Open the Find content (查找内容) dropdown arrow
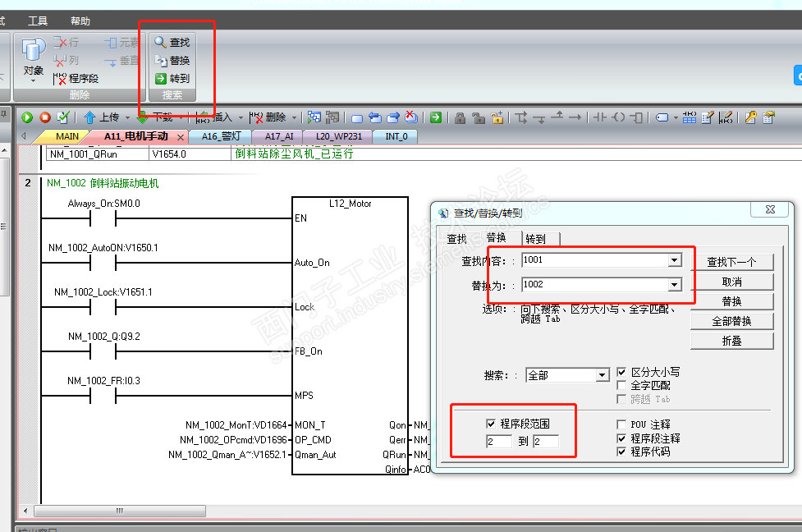The width and height of the screenshot is (802, 532). pyautogui.click(x=675, y=260)
